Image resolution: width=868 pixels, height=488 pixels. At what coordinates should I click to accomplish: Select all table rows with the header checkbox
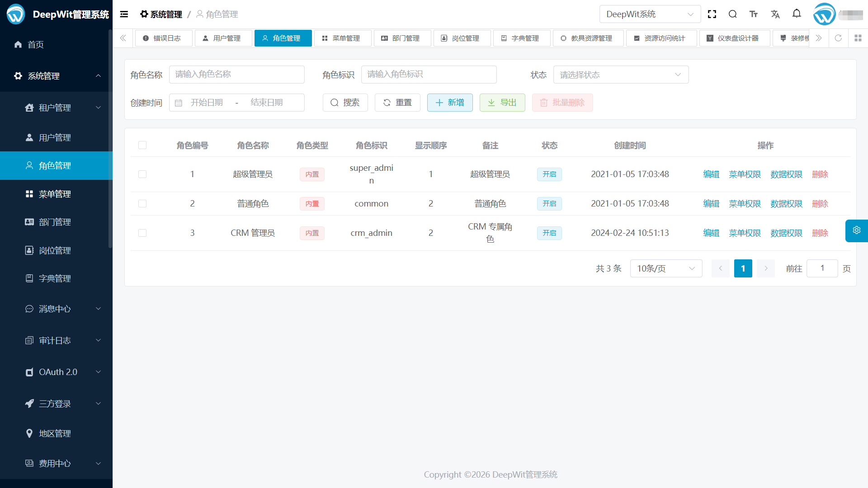pos(142,145)
